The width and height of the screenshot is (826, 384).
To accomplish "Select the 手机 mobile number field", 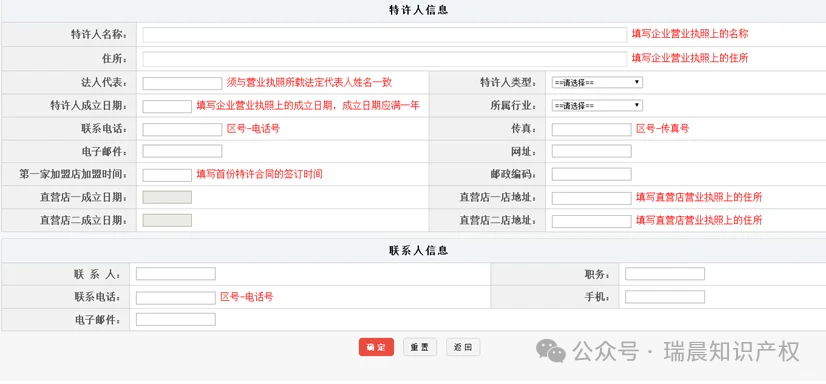I will tap(665, 297).
